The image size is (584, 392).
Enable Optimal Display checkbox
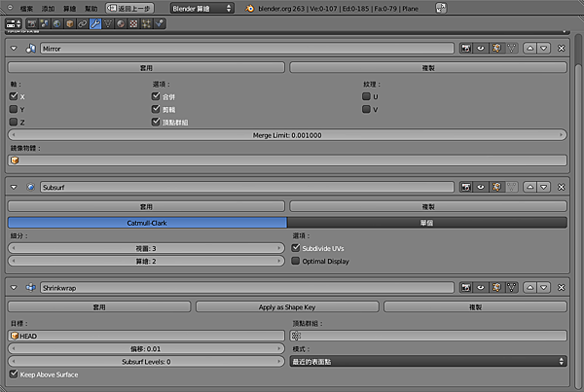tap(296, 261)
